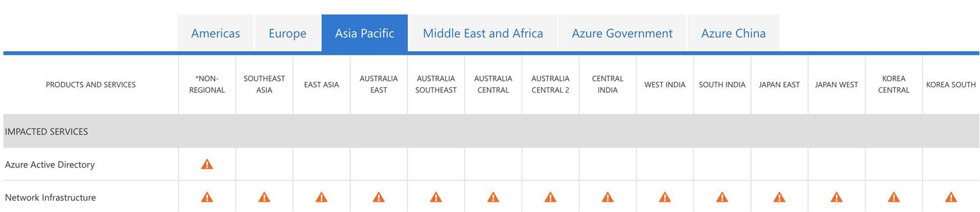Image resolution: width=980 pixels, height=212 pixels.
Task: Click Network Infrastructure Japan West warning icon
Action: point(836,197)
